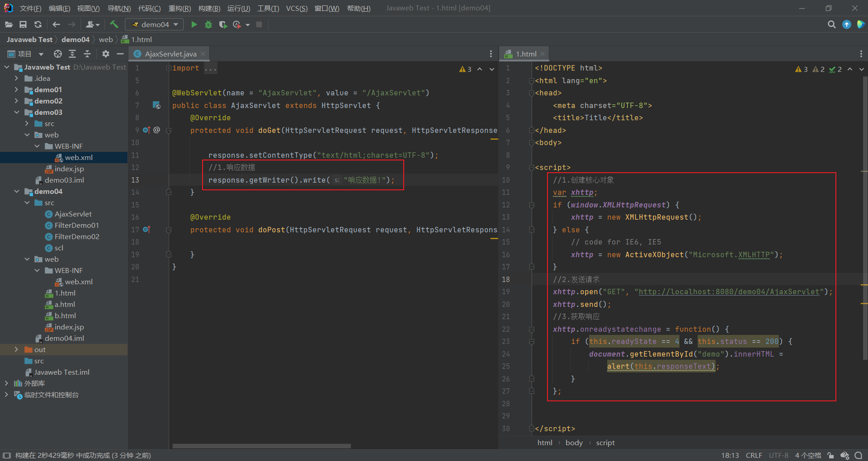The width and height of the screenshot is (868, 461).
Task: Open Search Everywhere magnifier icon
Action: tap(831, 24)
